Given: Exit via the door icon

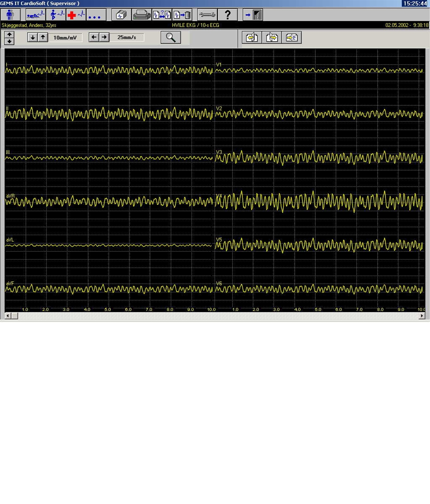Looking at the screenshot, I should pyautogui.click(x=252, y=15).
